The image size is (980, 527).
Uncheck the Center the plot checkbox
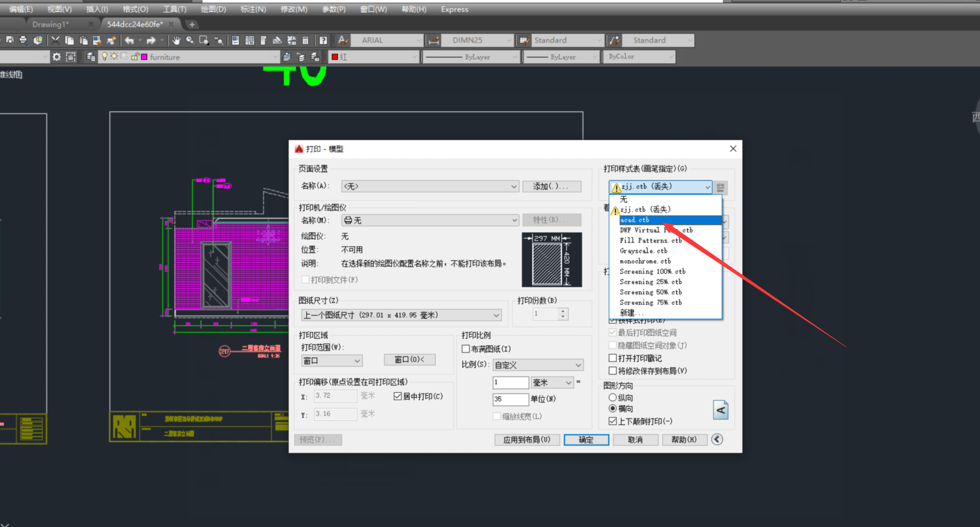pos(398,397)
